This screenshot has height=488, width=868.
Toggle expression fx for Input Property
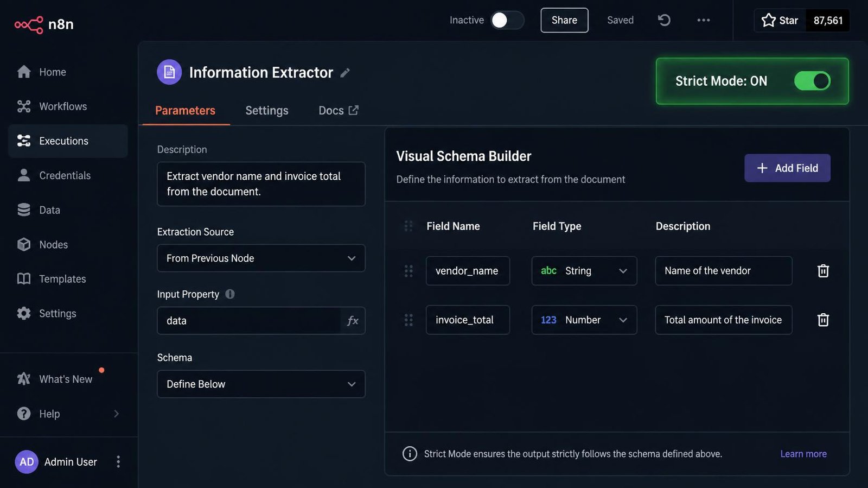[353, 321]
